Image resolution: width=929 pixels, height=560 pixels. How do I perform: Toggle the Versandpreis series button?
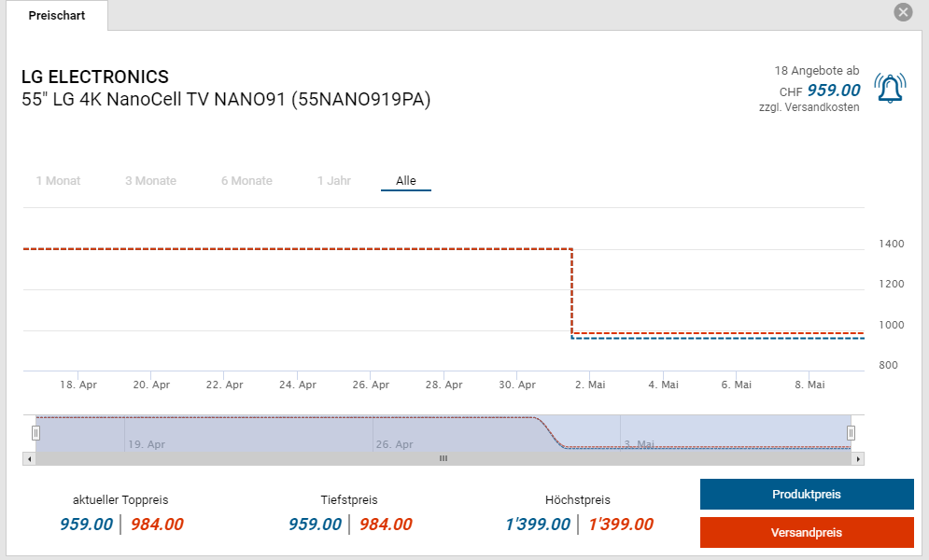click(x=807, y=533)
